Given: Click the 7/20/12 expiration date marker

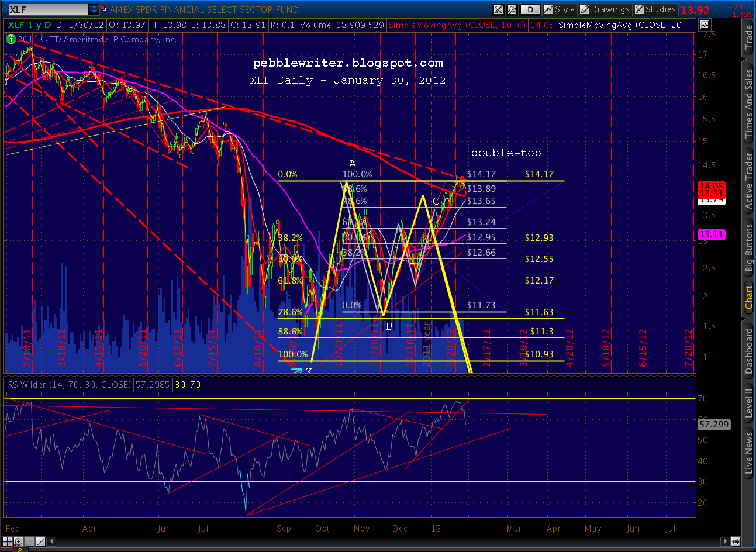Looking at the screenshot, I should tap(689, 348).
